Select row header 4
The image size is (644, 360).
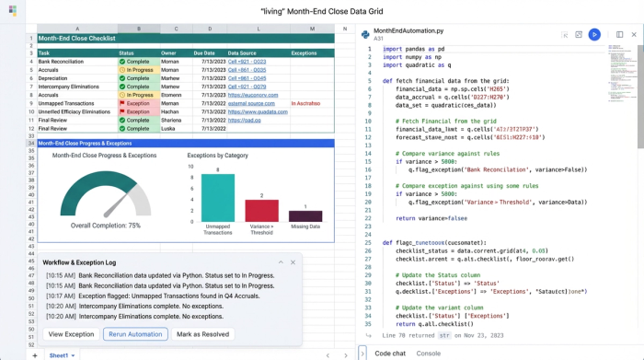click(31, 62)
